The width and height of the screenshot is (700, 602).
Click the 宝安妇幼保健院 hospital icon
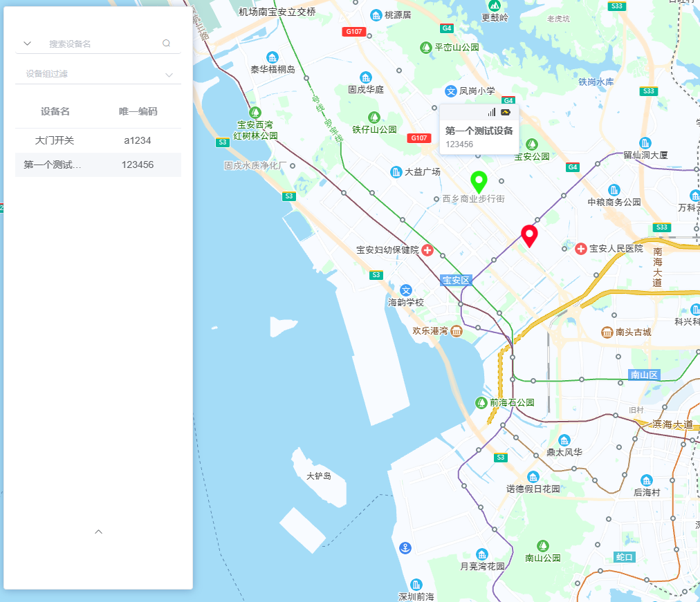(x=427, y=250)
